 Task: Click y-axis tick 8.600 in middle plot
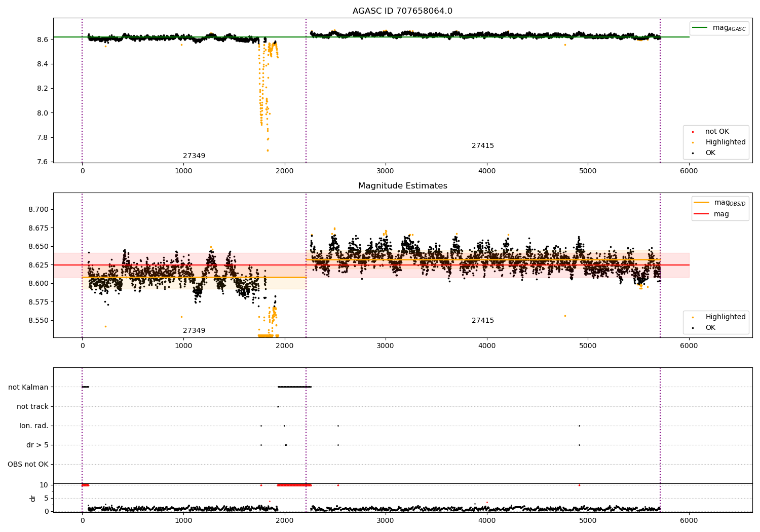click(x=39, y=284)
